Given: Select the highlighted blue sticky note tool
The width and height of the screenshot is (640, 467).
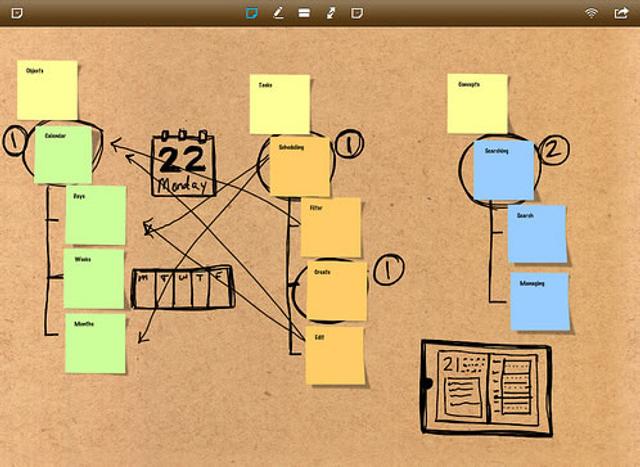Looking at the screenshot, I should pos(252,13).
